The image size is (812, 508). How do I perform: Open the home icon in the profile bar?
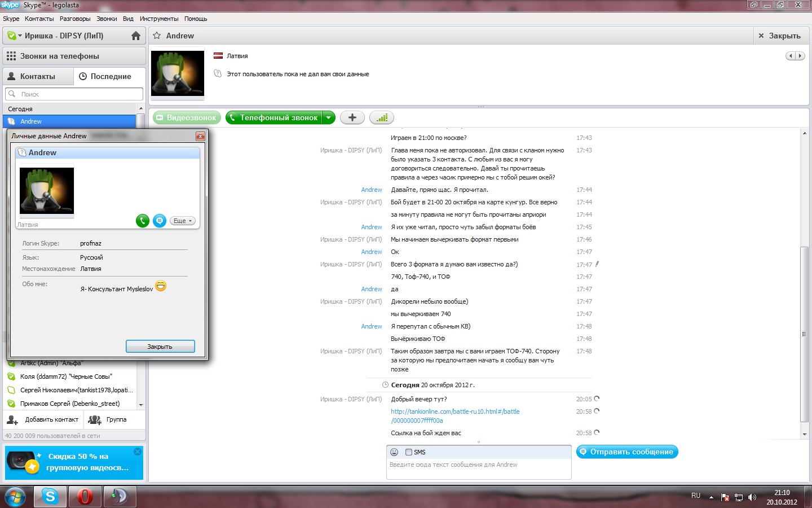coord(135,36)
